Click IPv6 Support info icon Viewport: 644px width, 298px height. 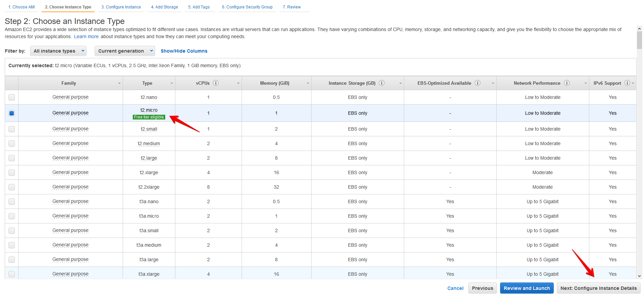coord(627,83)
